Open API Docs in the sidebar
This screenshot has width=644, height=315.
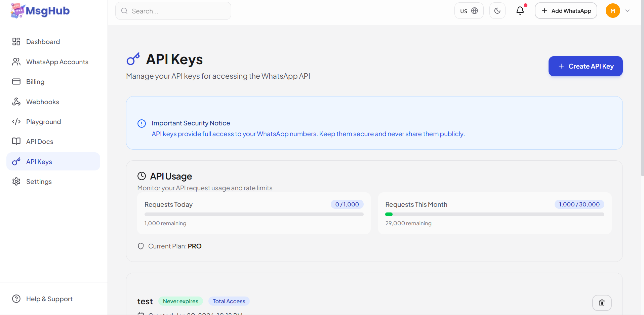(53, 142)
